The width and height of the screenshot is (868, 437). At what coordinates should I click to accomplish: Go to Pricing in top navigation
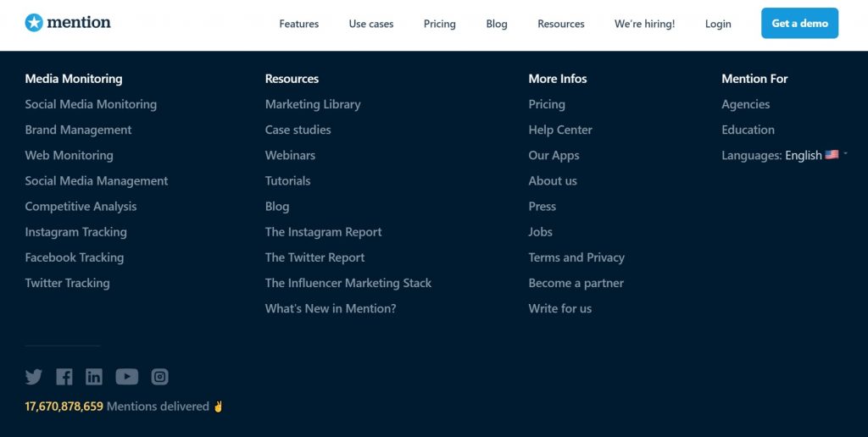440,24
